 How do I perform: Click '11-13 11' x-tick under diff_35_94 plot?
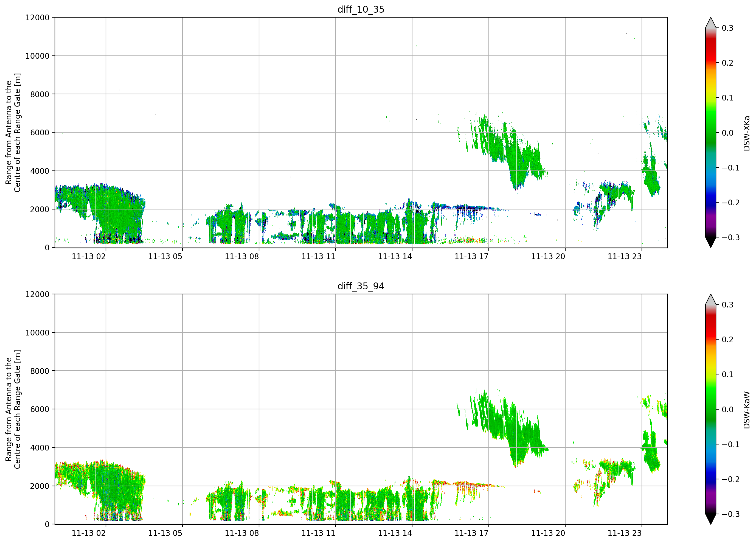point(318,533)
